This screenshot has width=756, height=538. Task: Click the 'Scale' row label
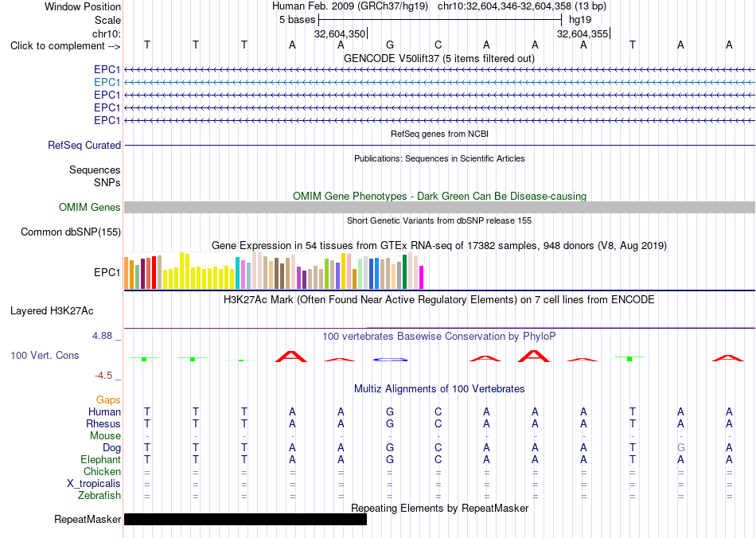click(x=107, y=20)
